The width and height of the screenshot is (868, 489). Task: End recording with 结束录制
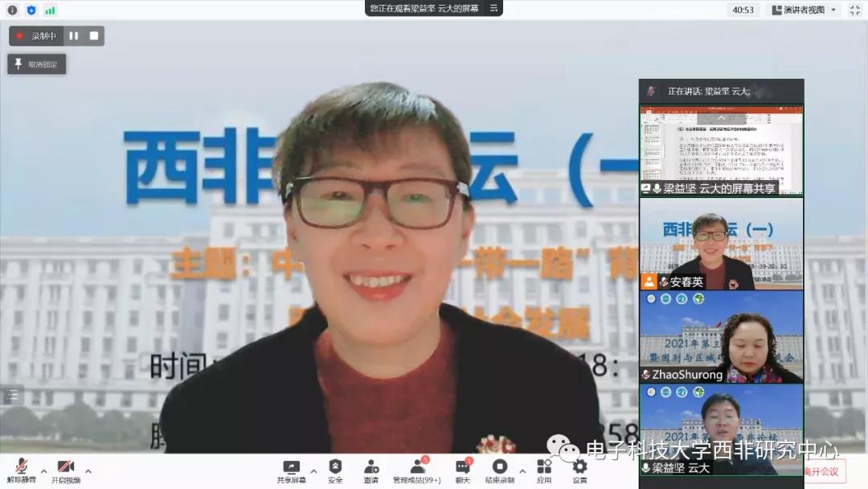click(499, 471)
